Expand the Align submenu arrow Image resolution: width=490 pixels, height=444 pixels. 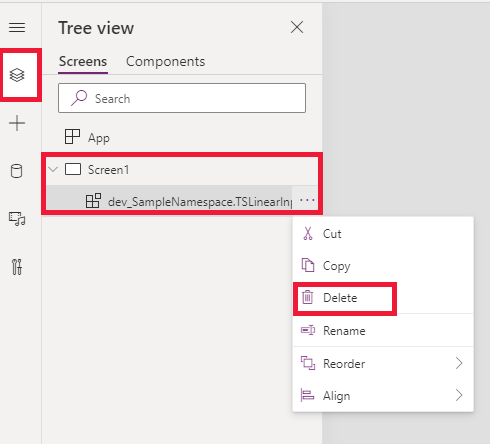(x=459, y=395)
